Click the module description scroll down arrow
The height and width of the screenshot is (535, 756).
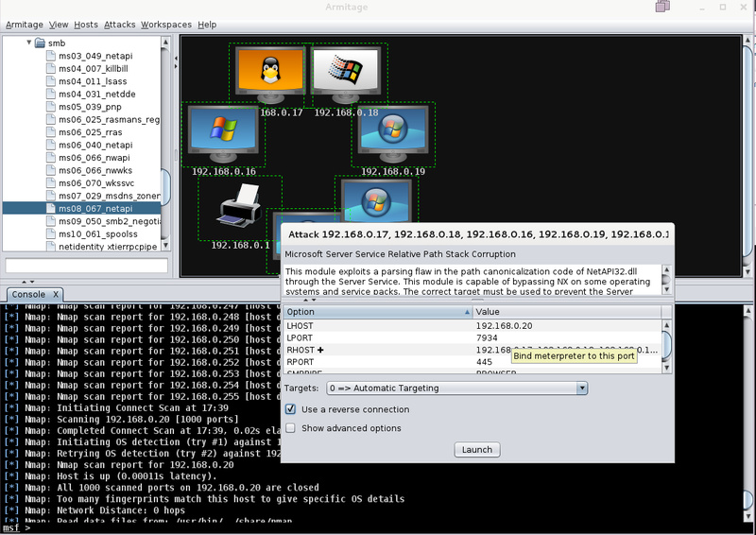pyautogui.click(x=666, y=289)
